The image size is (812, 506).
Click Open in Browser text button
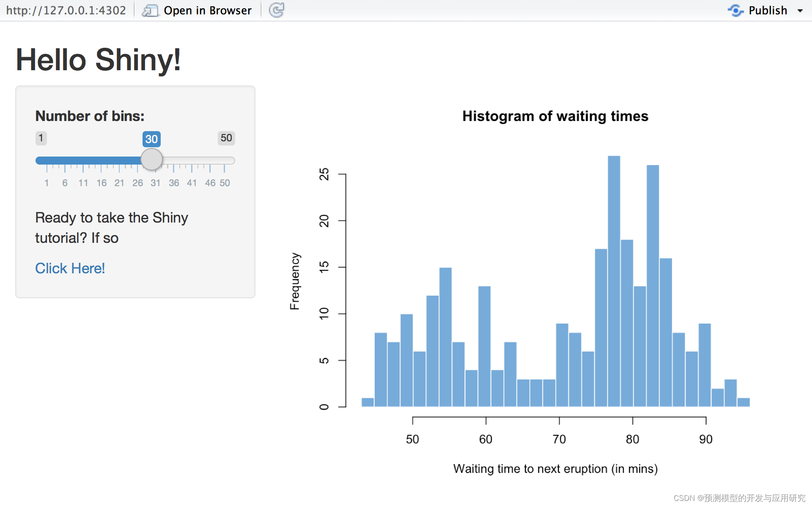pos(207,10)
